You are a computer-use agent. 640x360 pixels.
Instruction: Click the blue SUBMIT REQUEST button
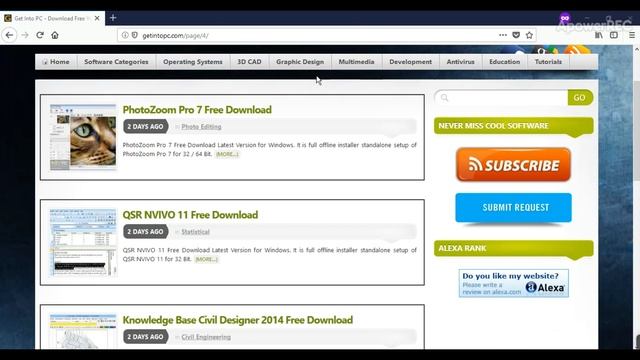513,208
